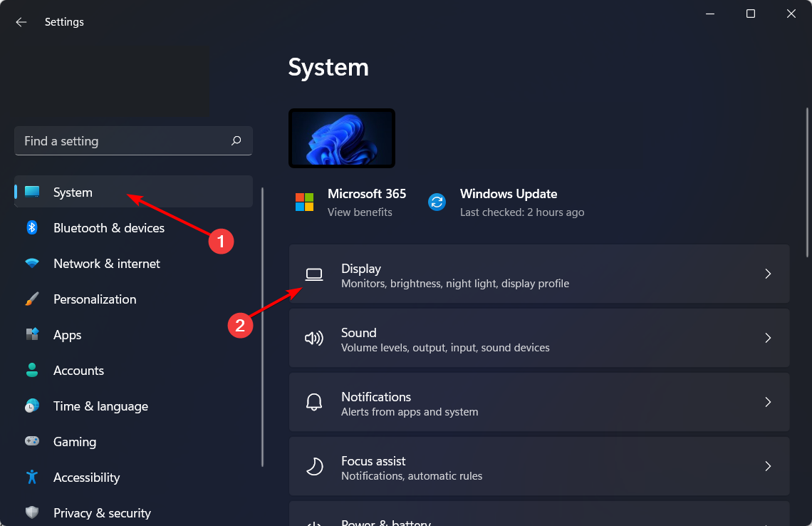Image resolution: width=812 pixels, height=526 pixels.
Task: Open Time & language settings
Action: click(134, 406)
